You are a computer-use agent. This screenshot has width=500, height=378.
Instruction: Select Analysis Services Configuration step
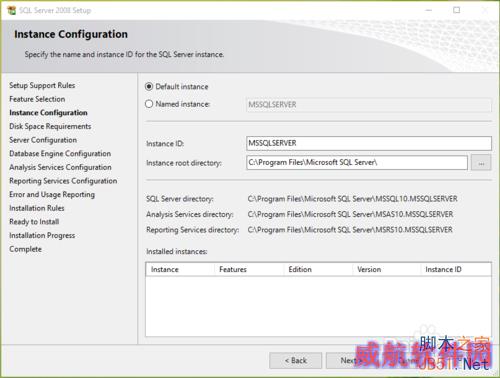pos(60,167)
